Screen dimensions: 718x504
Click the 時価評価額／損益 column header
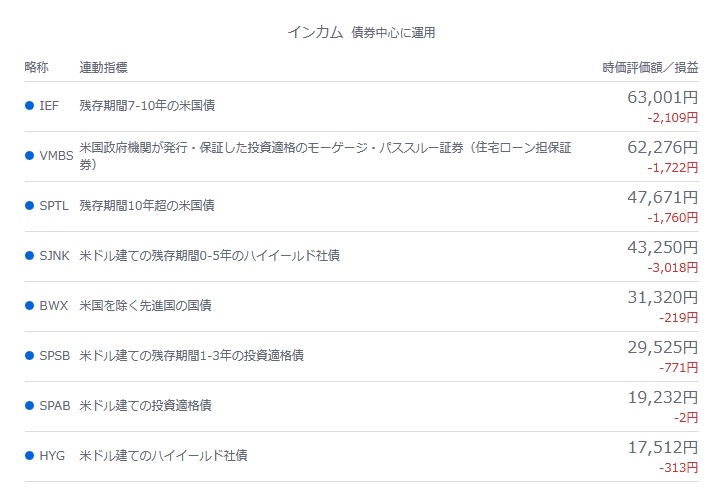pos(650,67)
